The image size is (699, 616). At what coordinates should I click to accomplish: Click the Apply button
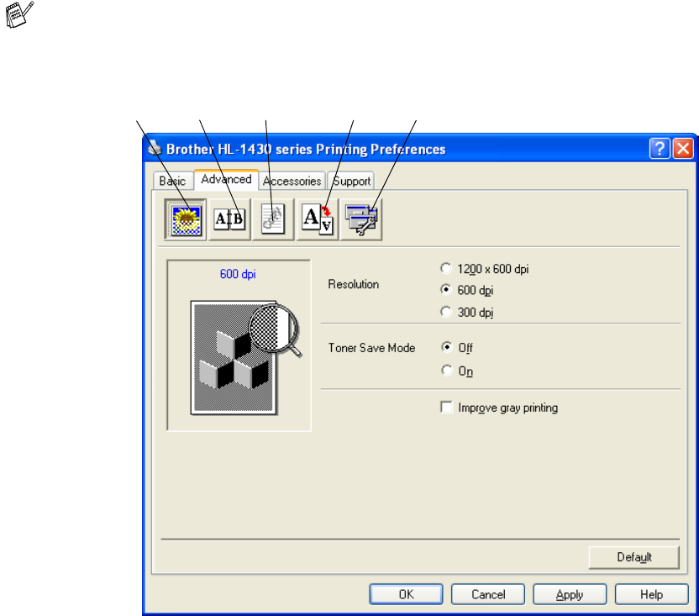(x=570, y=594)
